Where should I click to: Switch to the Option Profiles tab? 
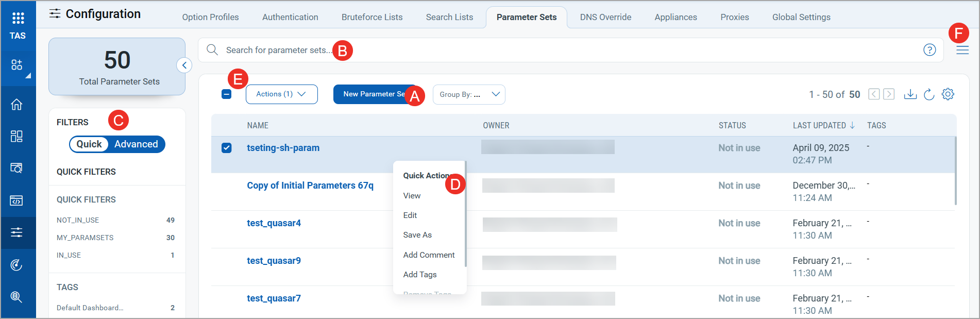(x=210, y=17)
